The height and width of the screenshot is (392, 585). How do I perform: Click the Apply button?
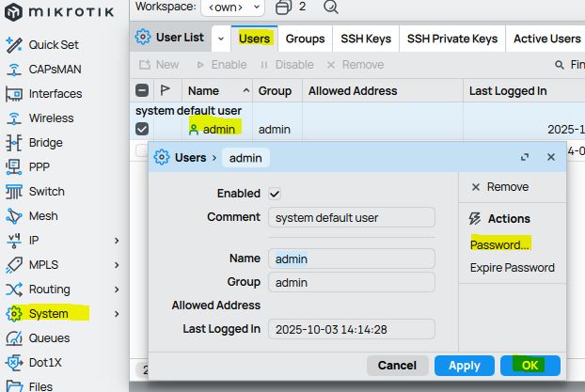464,365
